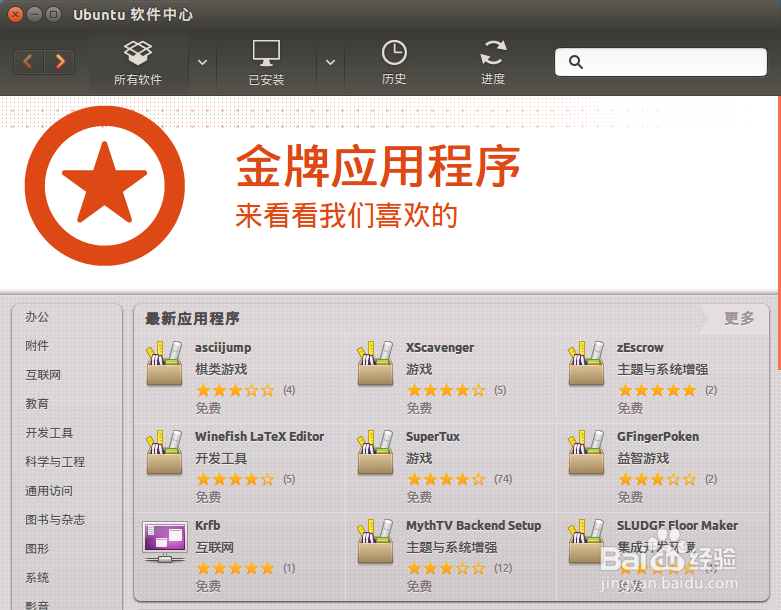Click the orange vertical scrollbar at right edge
Viewport: 781px width, 610px height.
[x=779, y=233]
